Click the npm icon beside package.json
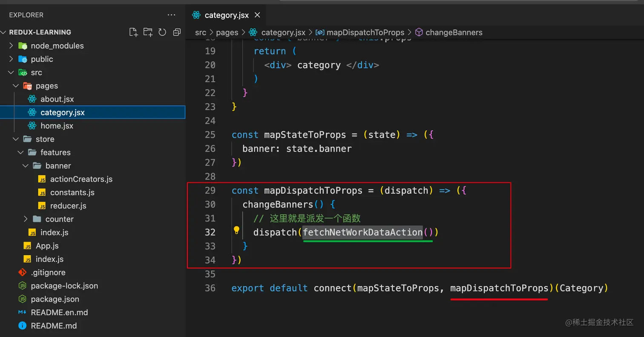This screenshot has width=644, height=337. point(23,299)
